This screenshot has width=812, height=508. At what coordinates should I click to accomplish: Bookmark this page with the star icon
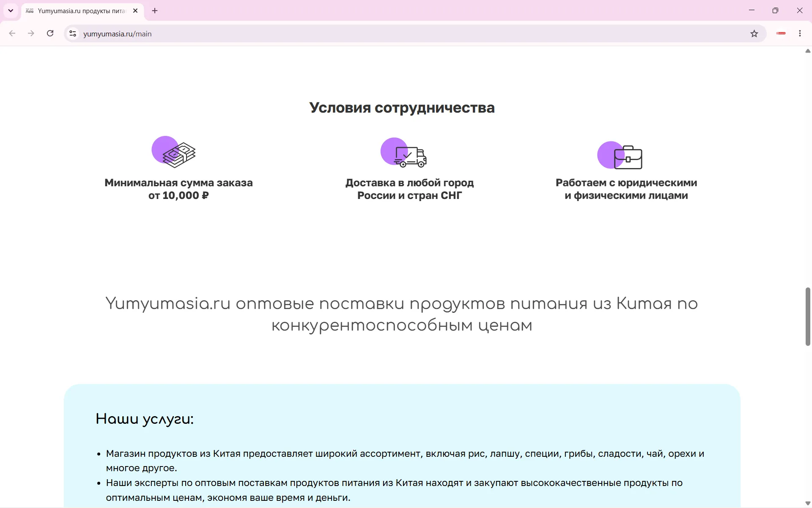pos(754,33)
